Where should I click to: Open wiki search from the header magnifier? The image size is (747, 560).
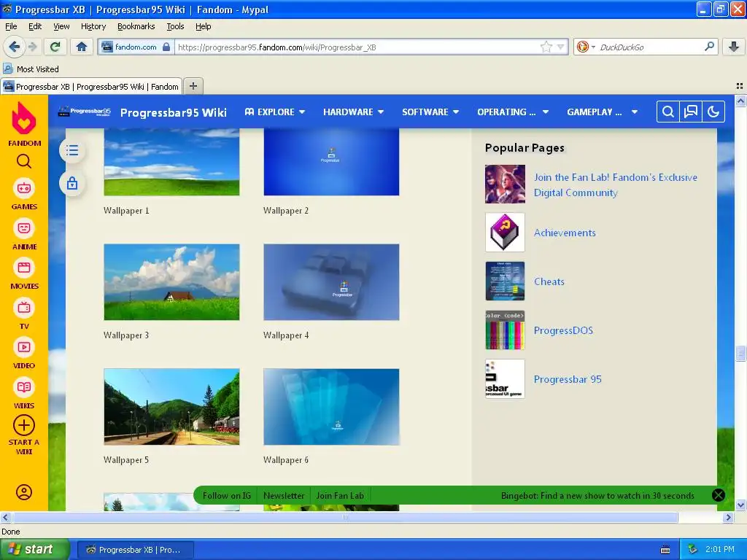pyautogui.click(x=668, y=112)
